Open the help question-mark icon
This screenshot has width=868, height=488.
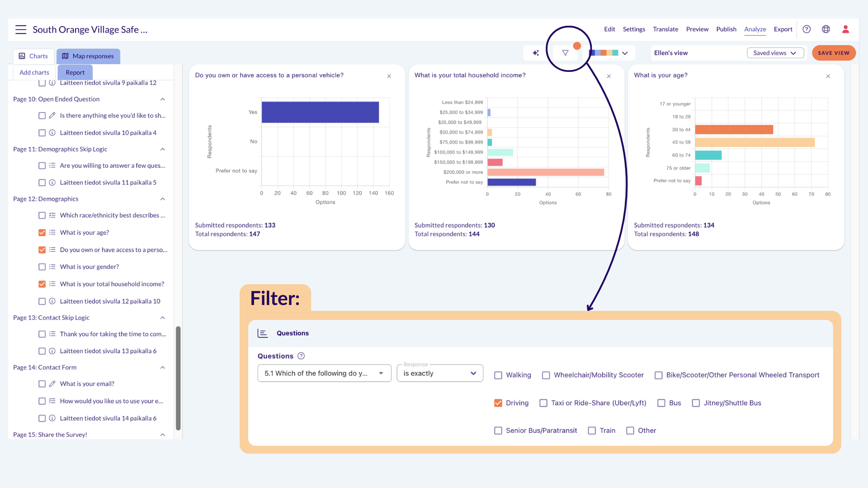click(x=807, y=29)
